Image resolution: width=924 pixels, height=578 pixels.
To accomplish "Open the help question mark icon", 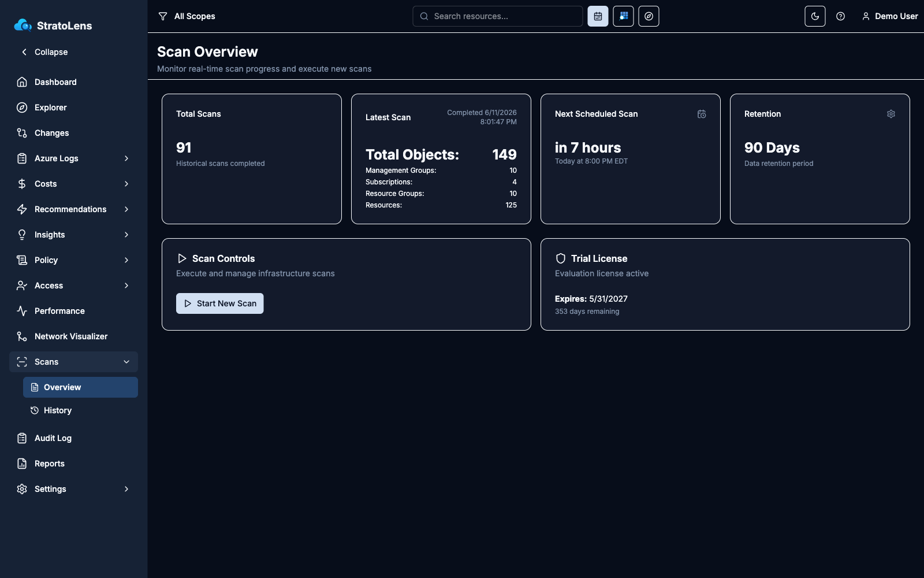I will click(x=840, y=16).
